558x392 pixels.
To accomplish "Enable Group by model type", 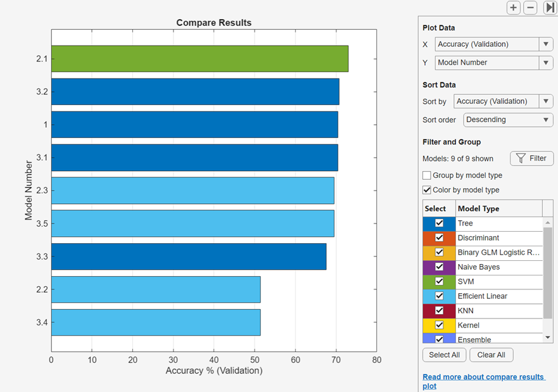I will pos(428,175).
